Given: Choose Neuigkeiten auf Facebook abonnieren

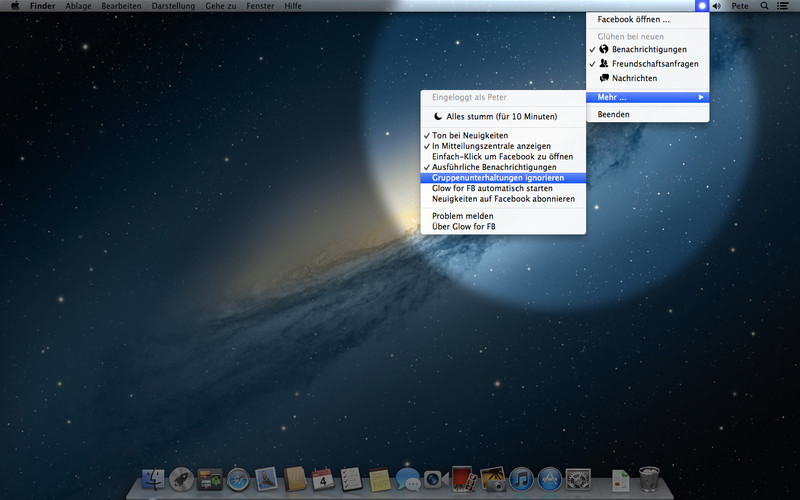Looking at the screenshot, I should click(503, 199).
